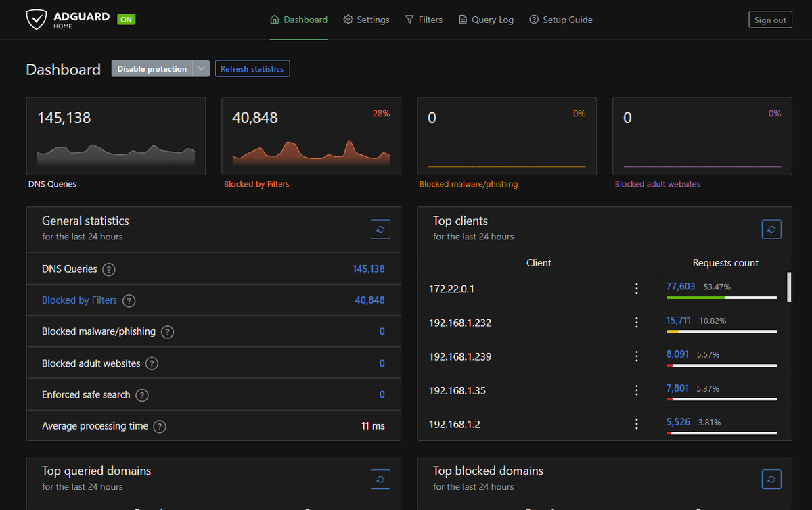The image size is (812, 510).
Task: Open options menu for client 192.168.1.232
Action: pos(636,323)
